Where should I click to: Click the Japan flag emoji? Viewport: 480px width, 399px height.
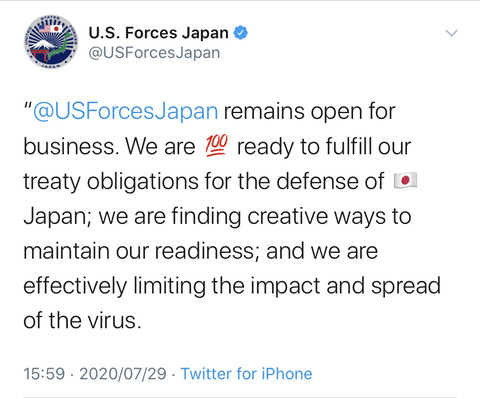(405, 181)
